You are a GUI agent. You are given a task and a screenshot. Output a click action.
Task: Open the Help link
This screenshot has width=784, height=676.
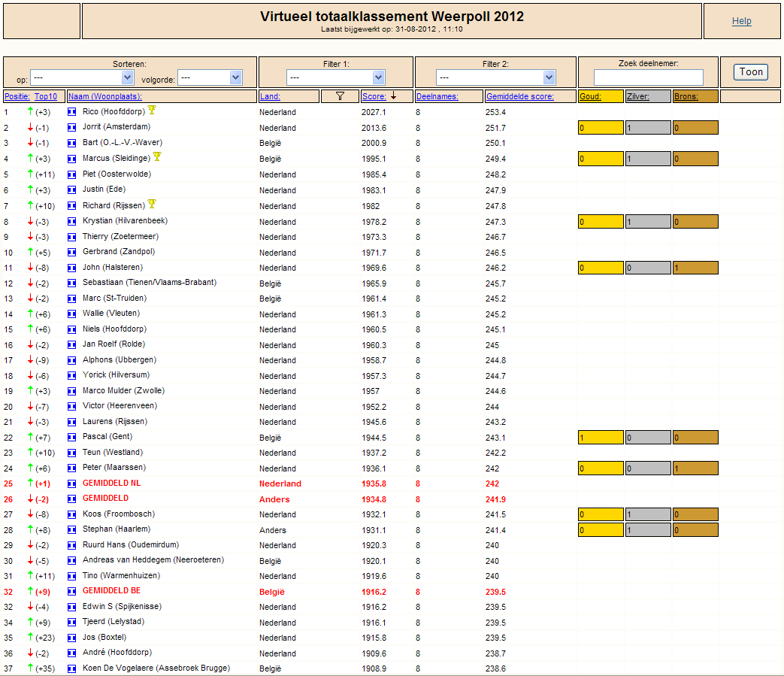[x=741, y=21]
